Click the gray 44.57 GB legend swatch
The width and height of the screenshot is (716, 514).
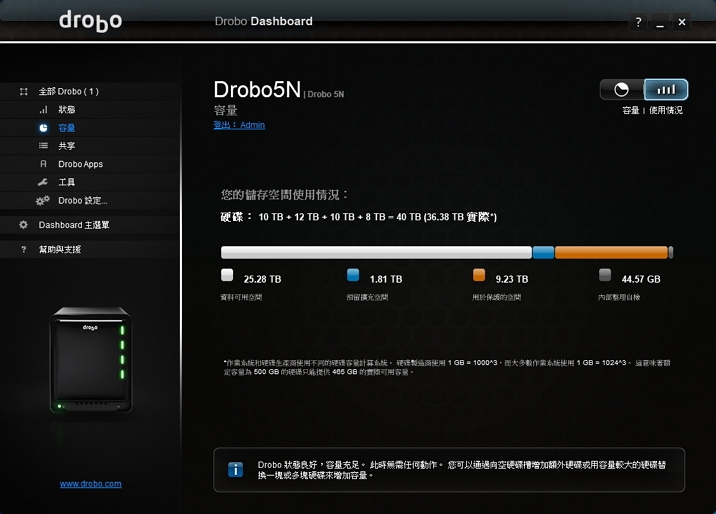pos(605,275)
